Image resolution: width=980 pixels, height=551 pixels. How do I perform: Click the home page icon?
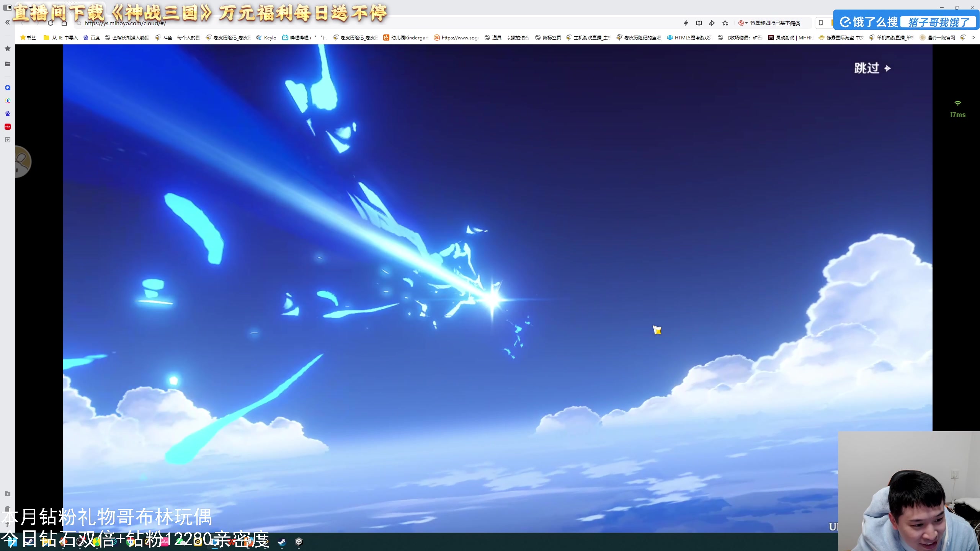[64, 23]
